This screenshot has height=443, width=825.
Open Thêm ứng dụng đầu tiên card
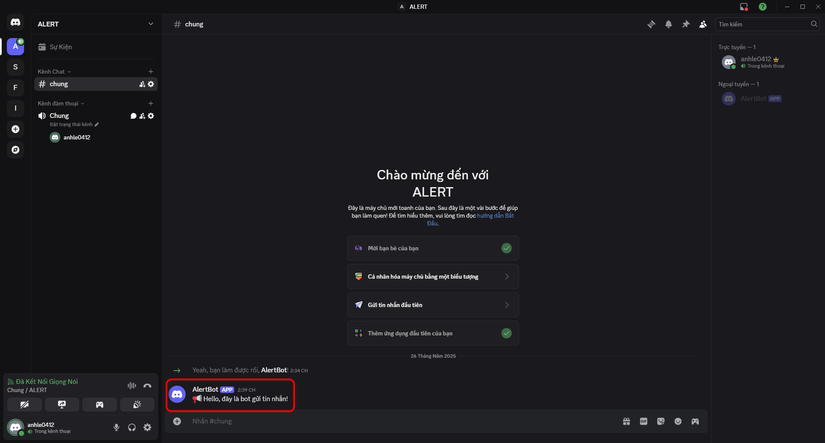pos(433,334)
